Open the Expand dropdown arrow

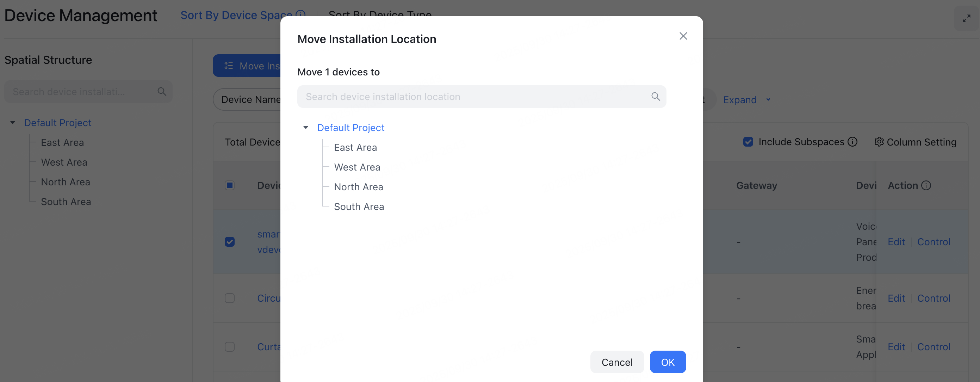click(x=768, y=100)
